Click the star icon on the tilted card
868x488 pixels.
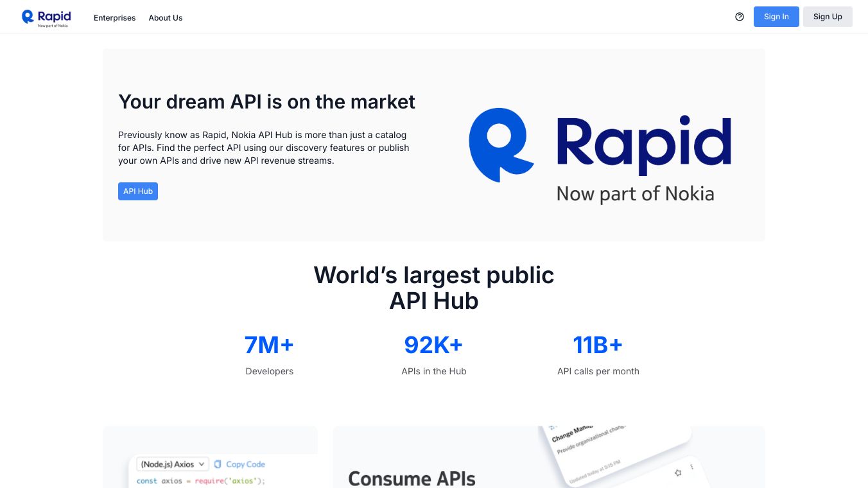coord(677,473)
